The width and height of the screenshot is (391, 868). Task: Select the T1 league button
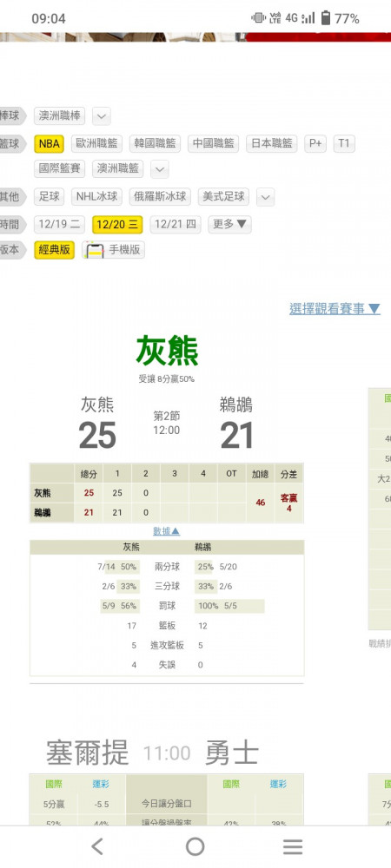click(x=344, y=144)
